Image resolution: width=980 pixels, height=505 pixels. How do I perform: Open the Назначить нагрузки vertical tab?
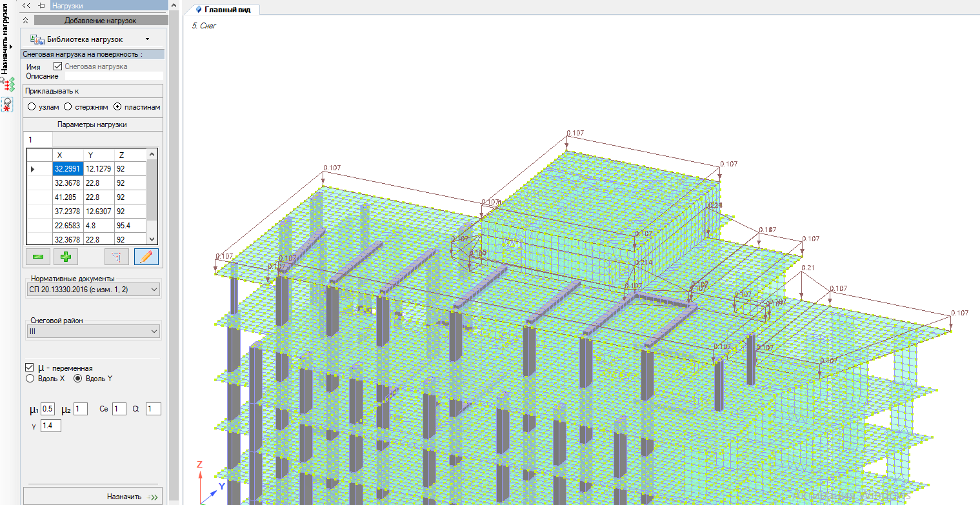(x=5, y=39)
